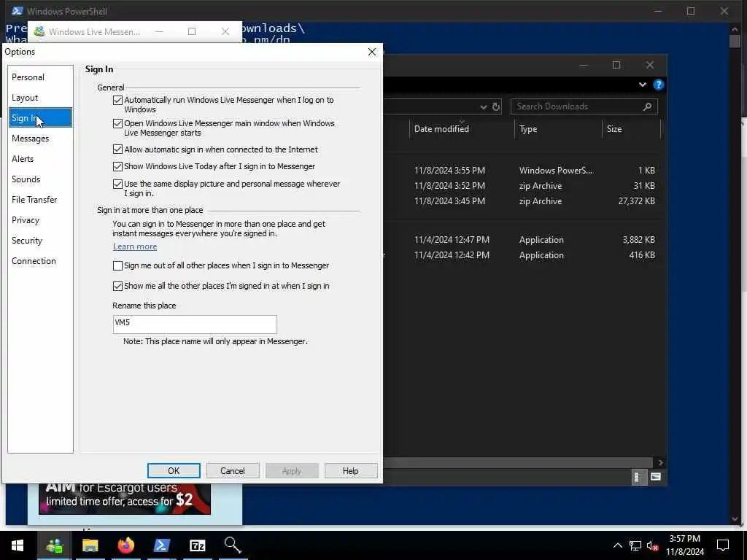Image resolution: width=747 pixels, height=560 pixels.
Task: Toggle Open Messenger main window on start checkbox
Action: pyautogui.click(x=117, y=124)
